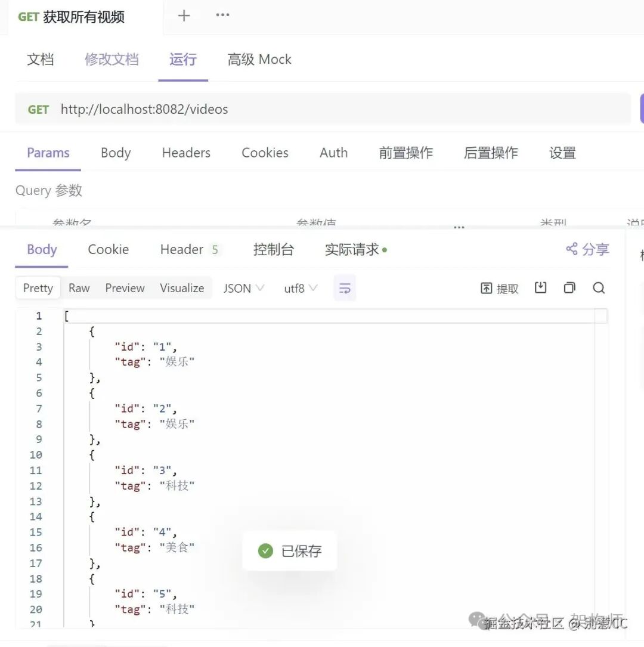The height and width of the screenshot is (647, 644).
Task: Click the "id": "3" line
Action: point(145,470)
